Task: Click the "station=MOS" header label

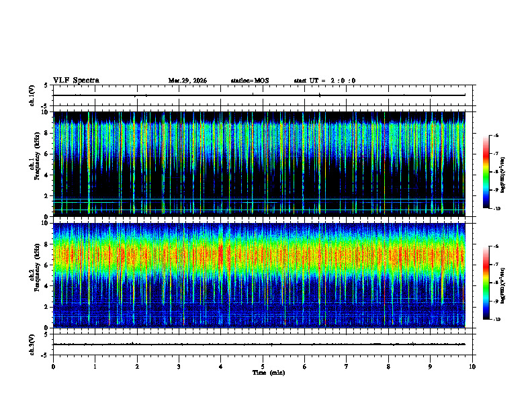Action: coord(250,81)
